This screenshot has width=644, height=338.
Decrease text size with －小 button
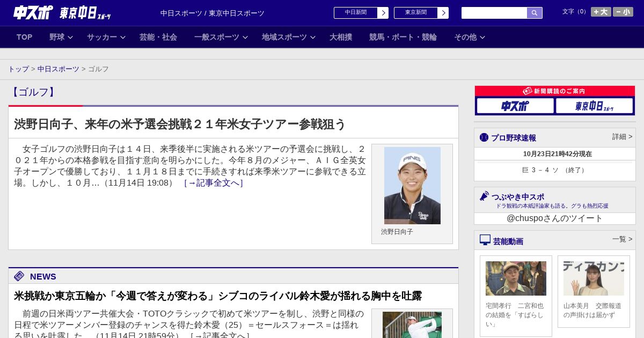[623, 12]
